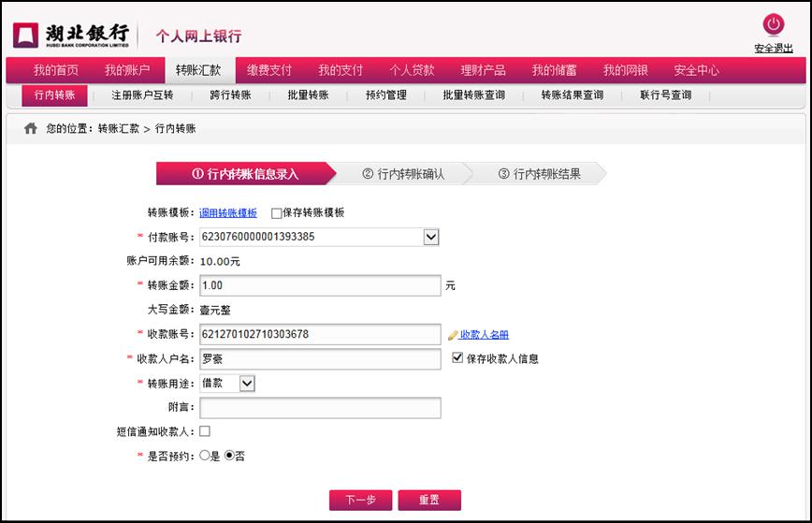This screenshot has width=812, height=523.
Task: Click the home icon in breadcrumb
Action: pyautogui.click(x=30, y=128)
